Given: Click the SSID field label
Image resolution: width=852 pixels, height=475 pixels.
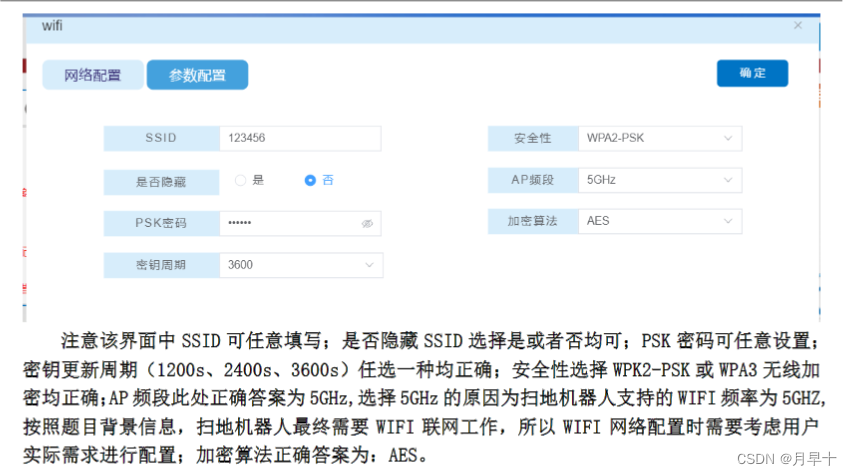Looking at the screenshot, I should tap(161, 138).
